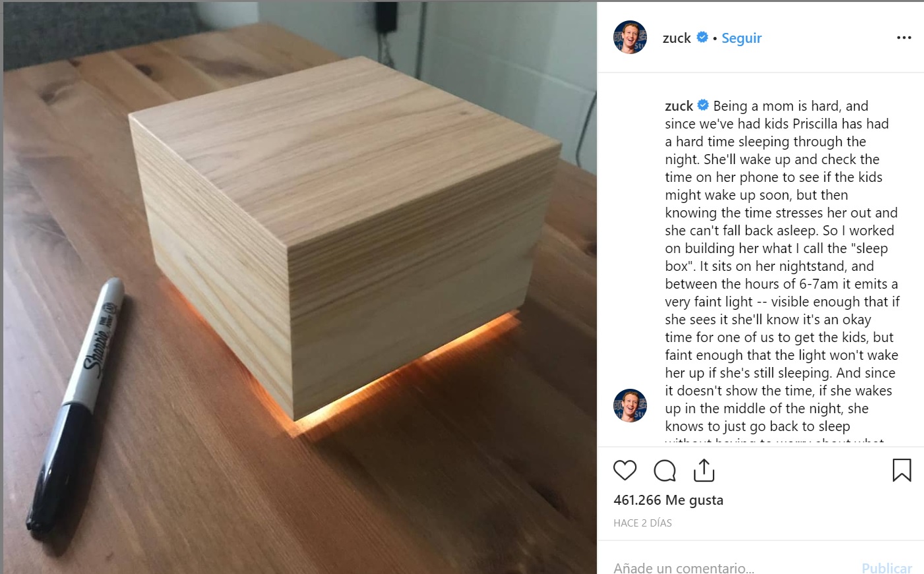The width and height of the screenshot is (924, 574).
Task: Share the post using arrow icon
Action: tap(704, 470)
